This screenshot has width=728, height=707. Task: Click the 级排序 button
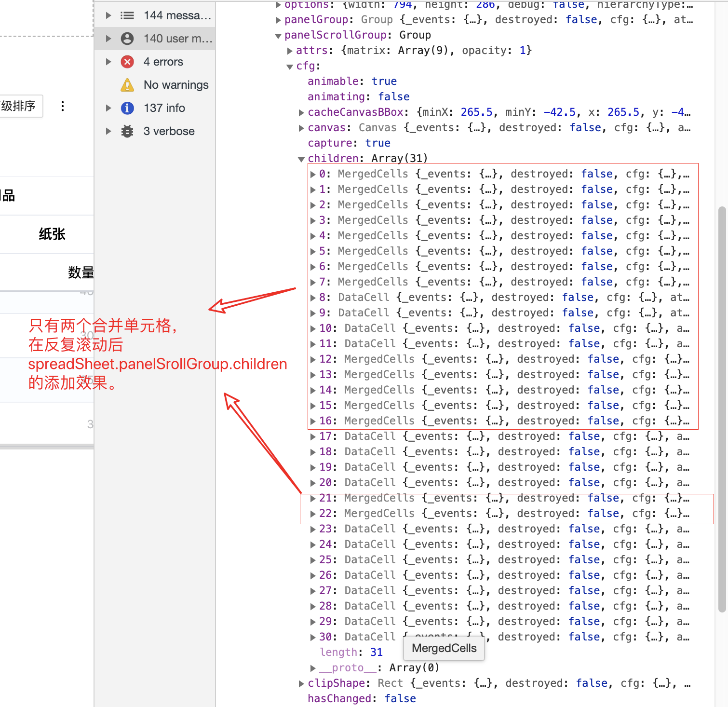[21, 106]
